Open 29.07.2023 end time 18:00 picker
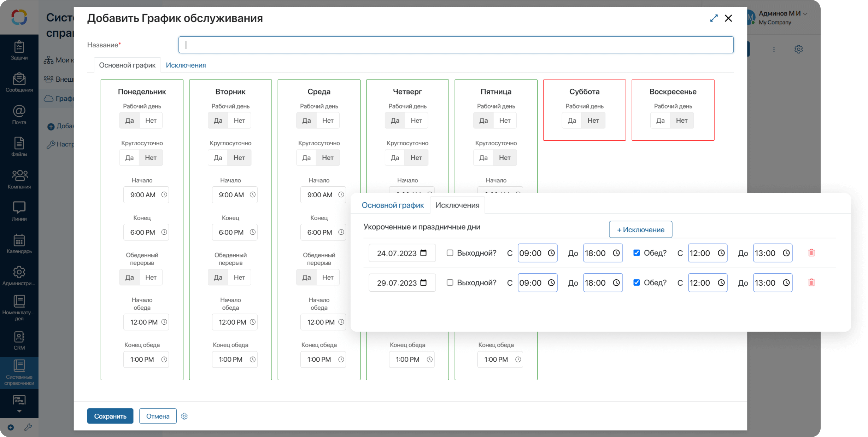 (x=603, y=282)
